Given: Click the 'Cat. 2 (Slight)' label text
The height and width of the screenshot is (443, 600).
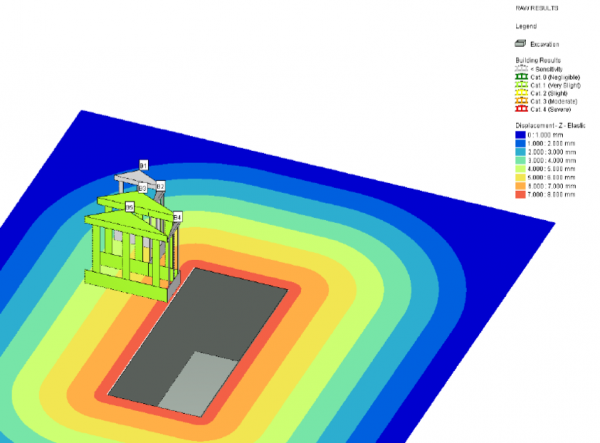Looking at the screenshot, I should click(549, 93).
